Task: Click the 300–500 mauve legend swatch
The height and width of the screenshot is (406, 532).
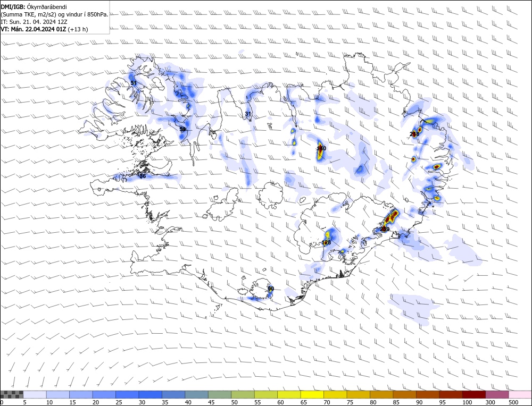Action: 497,394
